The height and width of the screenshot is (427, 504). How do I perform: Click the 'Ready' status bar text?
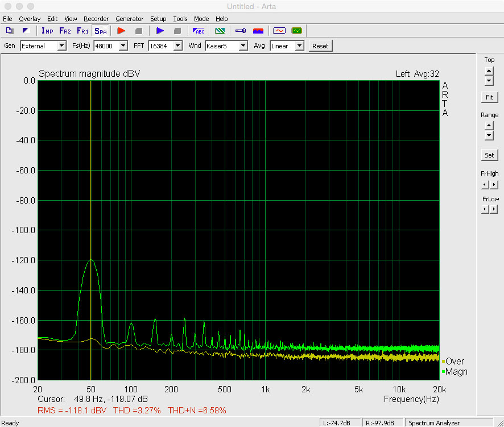10,423
